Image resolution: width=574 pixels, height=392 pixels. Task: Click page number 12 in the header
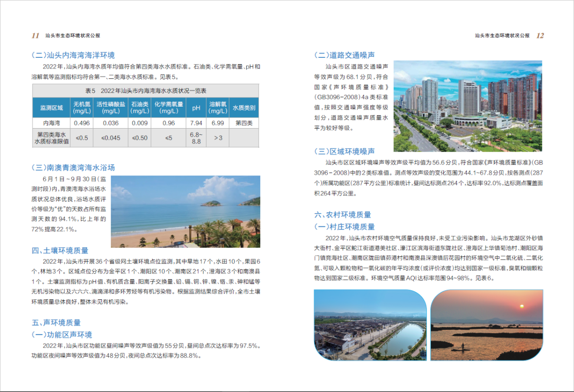coord(540,35)
